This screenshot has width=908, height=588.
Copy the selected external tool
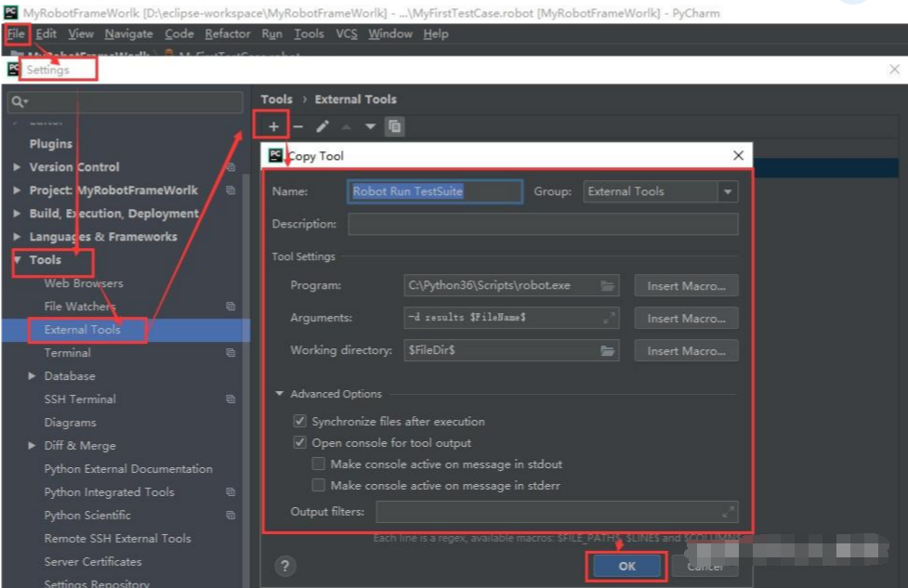tap(394, 126)
